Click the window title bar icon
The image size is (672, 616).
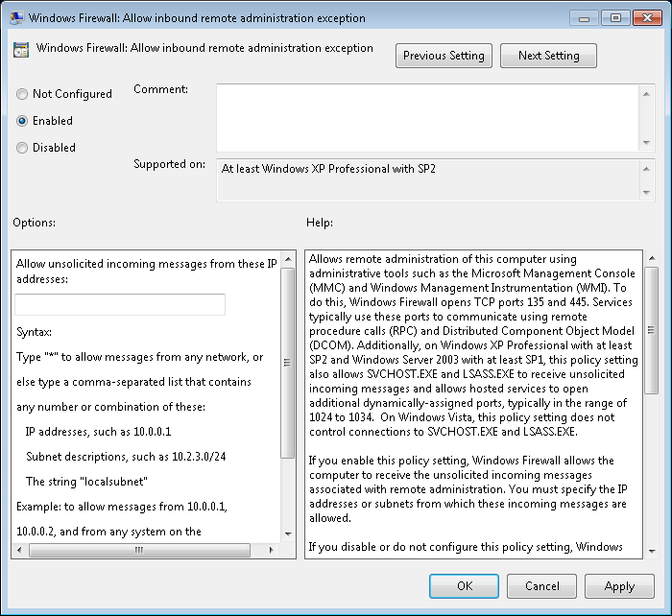tap(17, 17)
